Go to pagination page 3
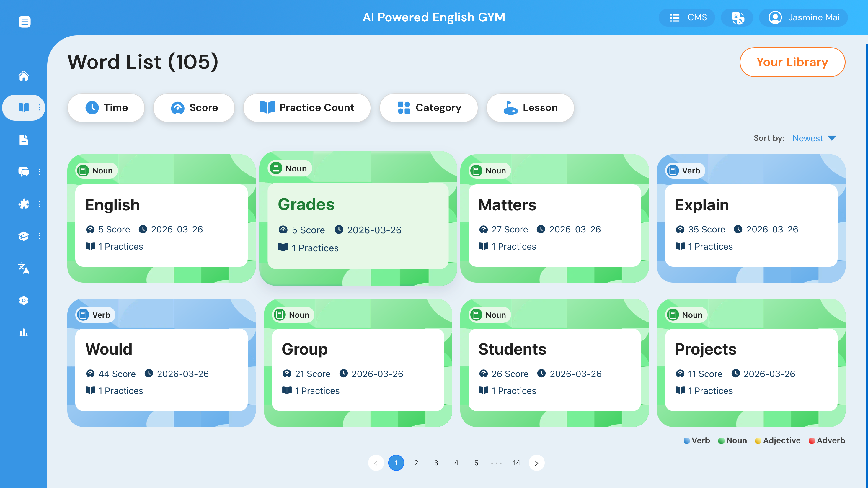 (x=436, y=463)
